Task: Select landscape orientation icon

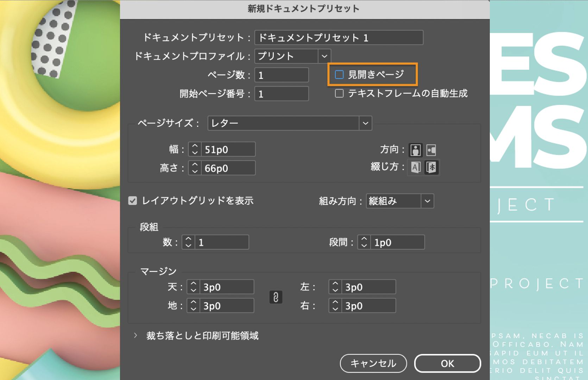Action: pos(431,150)
